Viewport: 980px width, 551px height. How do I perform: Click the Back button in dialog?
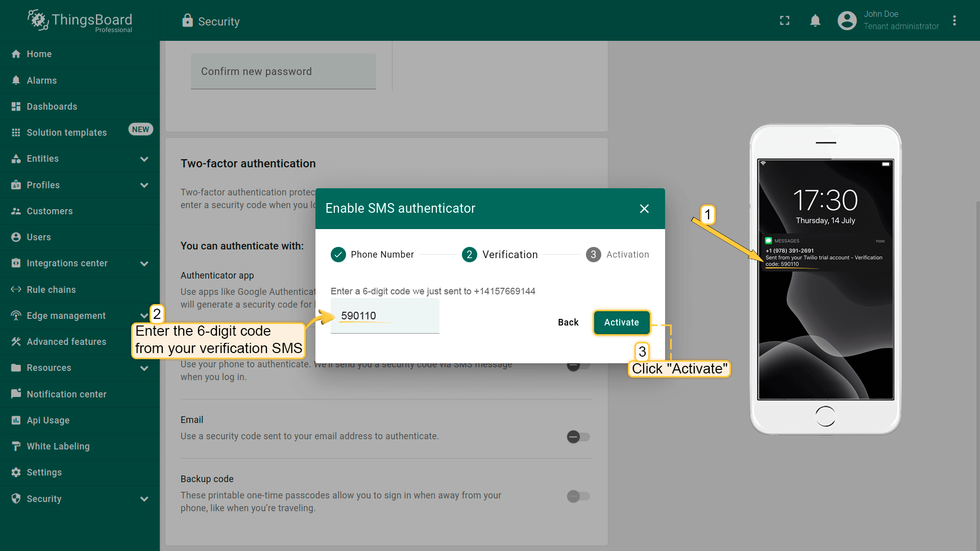[568, 322]
